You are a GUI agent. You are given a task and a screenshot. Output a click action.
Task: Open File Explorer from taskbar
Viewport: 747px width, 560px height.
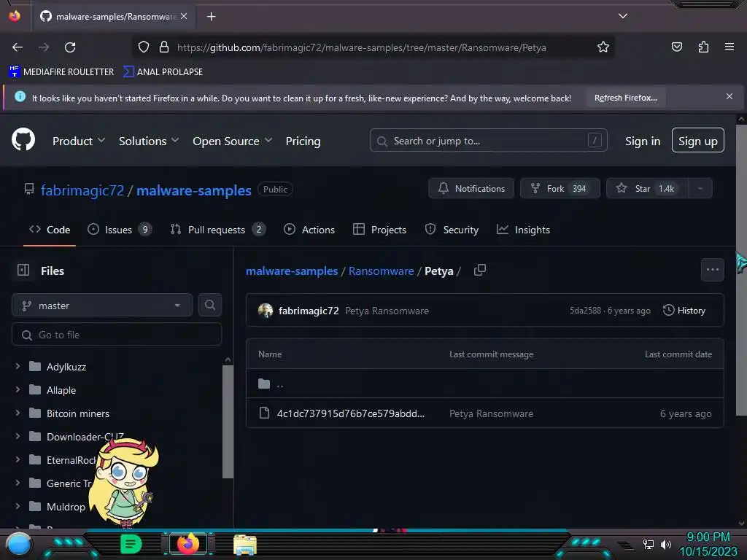[245, 544]
